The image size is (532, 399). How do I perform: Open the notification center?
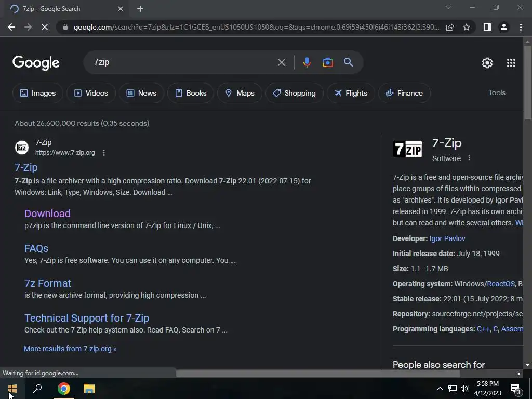point(516,389)
